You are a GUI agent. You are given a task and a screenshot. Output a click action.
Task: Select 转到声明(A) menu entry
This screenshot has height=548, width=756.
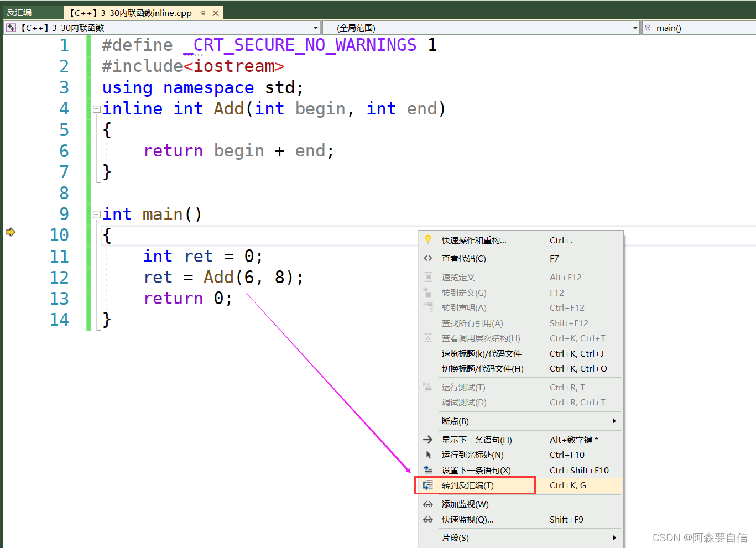tap(520, 307)
